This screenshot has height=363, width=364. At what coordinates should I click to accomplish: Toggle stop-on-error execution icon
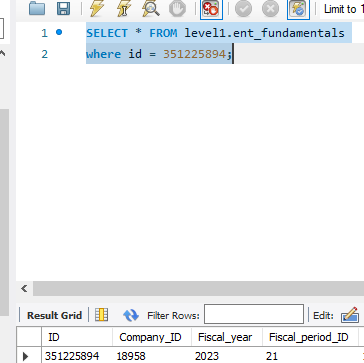211,9
